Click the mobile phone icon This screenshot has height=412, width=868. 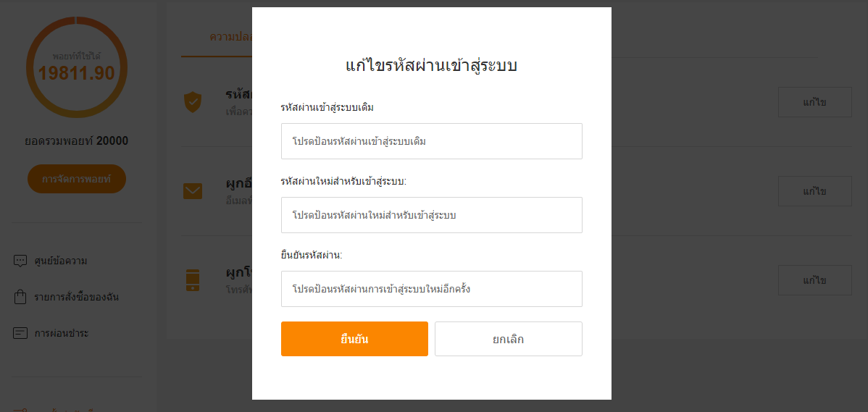pos(193,280)
